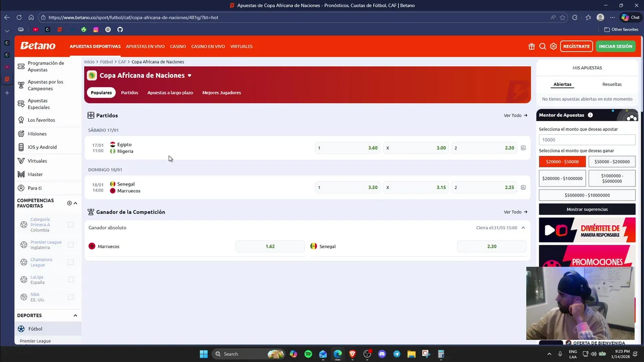Collapse Ganador absoluto market chevron
Viewport: 644px width, 362px height.
(523, 228)
